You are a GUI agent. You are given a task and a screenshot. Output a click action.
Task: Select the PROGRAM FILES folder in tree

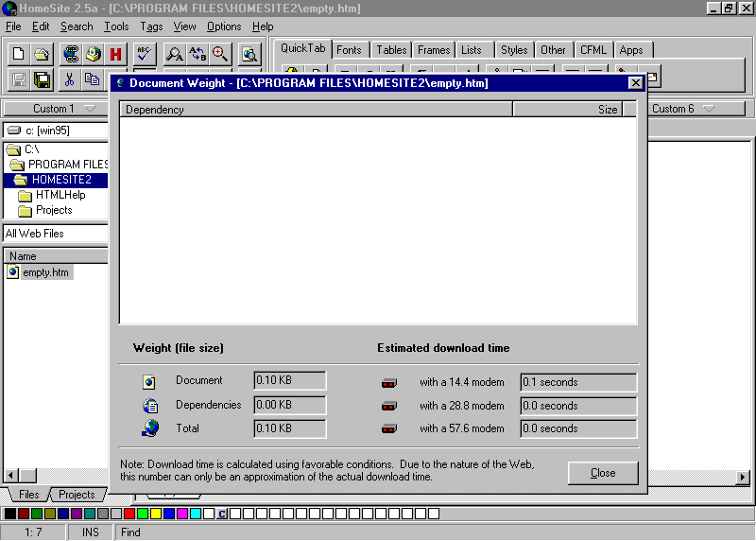59,165
